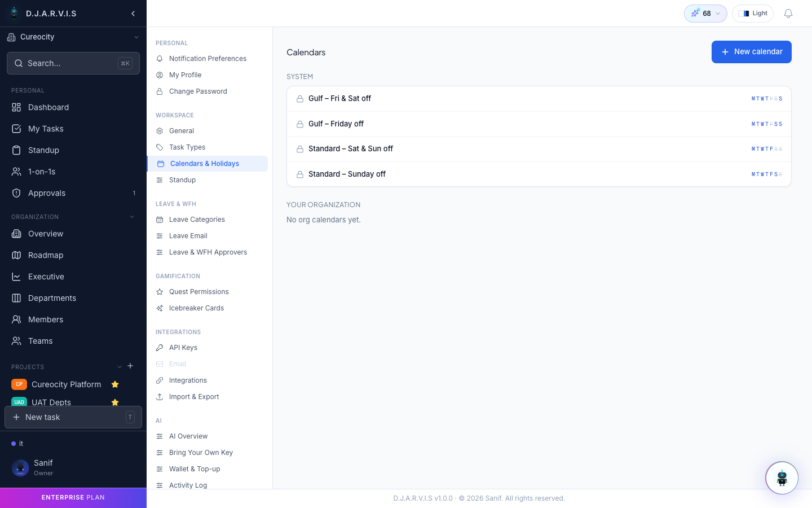The height and width of the screenshot is (508, 812).
Task: Collapse the Projects section
Action: pyautogui.click(x=120, y=367)
